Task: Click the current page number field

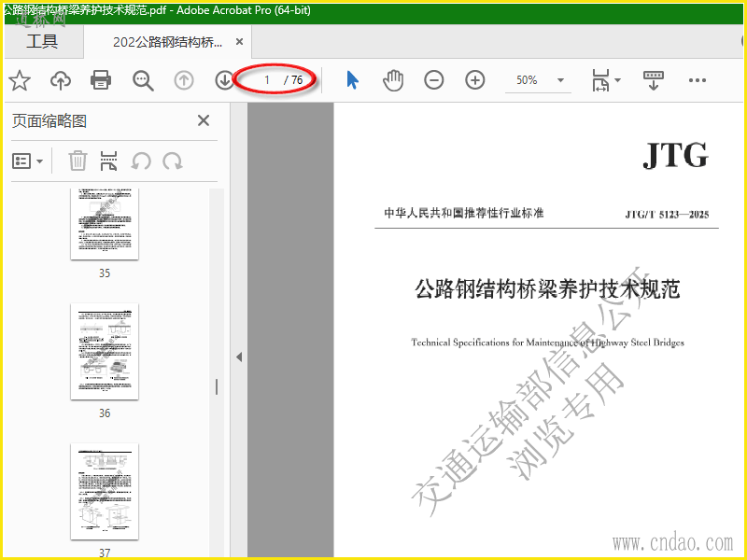Action: (x=267, y=80)
